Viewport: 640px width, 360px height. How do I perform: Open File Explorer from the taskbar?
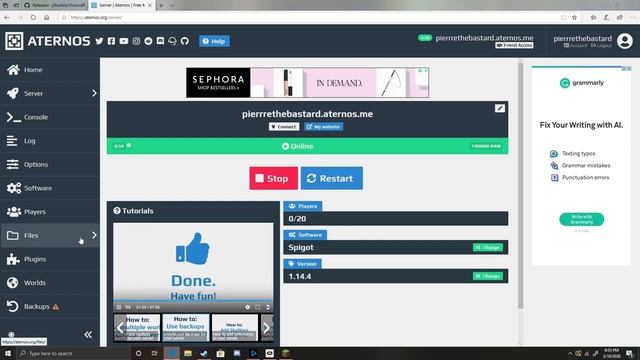pyautogui.click(x=188, y=353)
